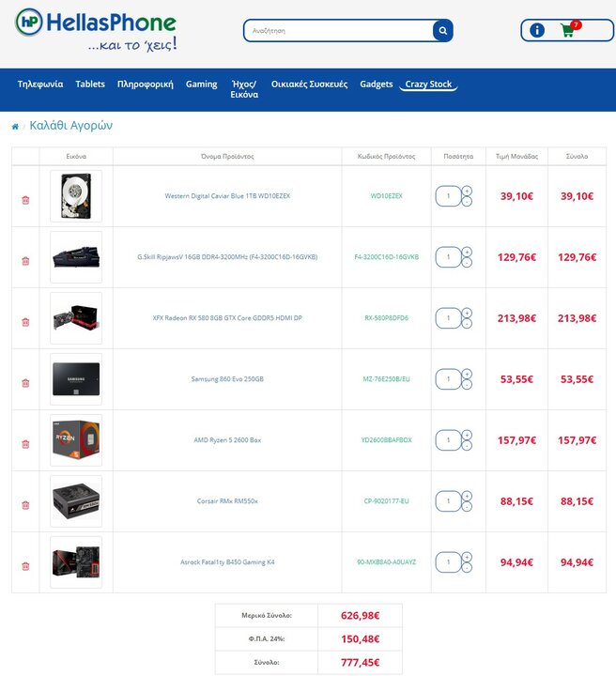Image resolution: width=616 pixels, height=676 pixels.
Task: Click the Asrock motherboard thumbnail
Action: tap(76, 562)
